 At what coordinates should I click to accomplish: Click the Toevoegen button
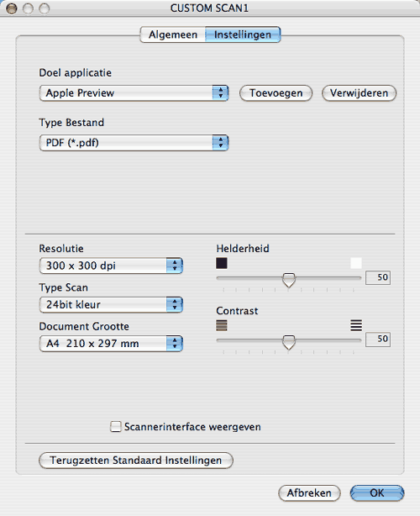click(276, 92)
